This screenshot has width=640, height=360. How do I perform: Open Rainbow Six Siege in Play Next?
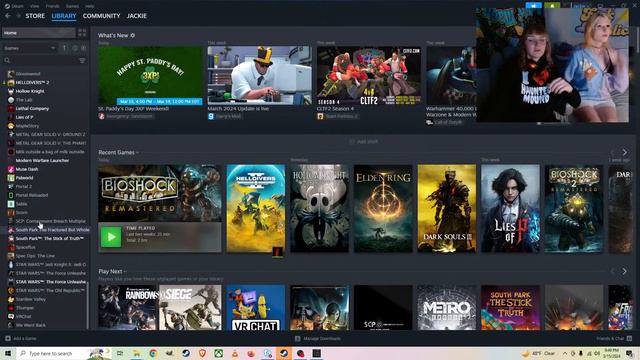[x=160, y=307]
